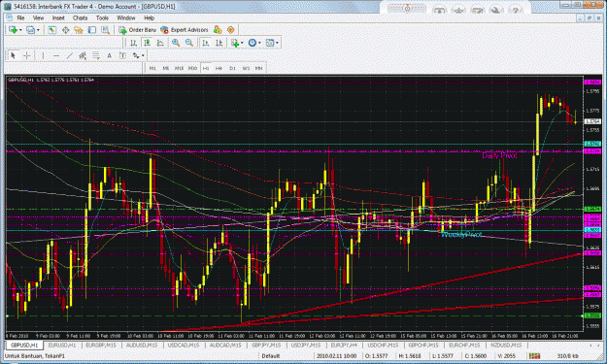Click the Order Baru button
The height and width of the screenshot is (364, 607).
click(x=138, y=30)
